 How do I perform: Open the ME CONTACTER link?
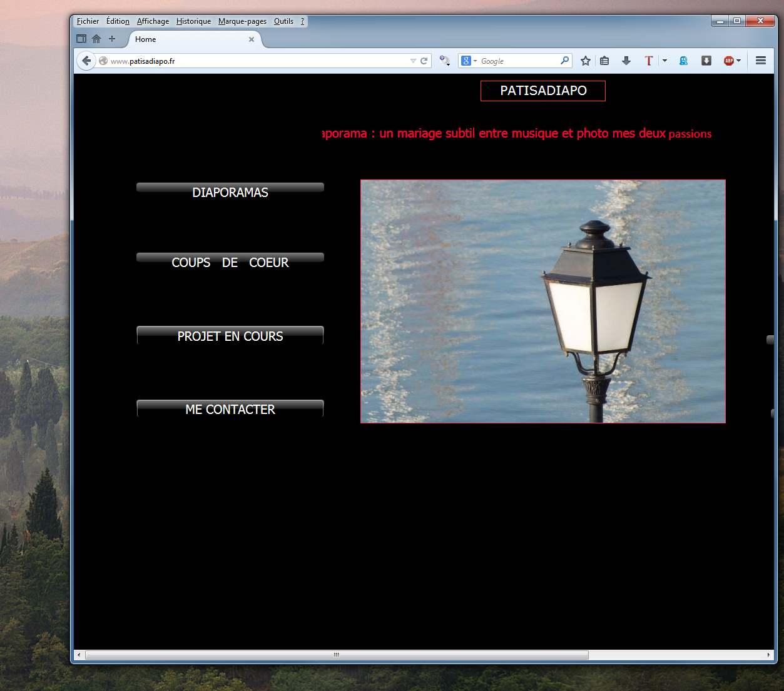pyautogui.click(x=230, y=409)
